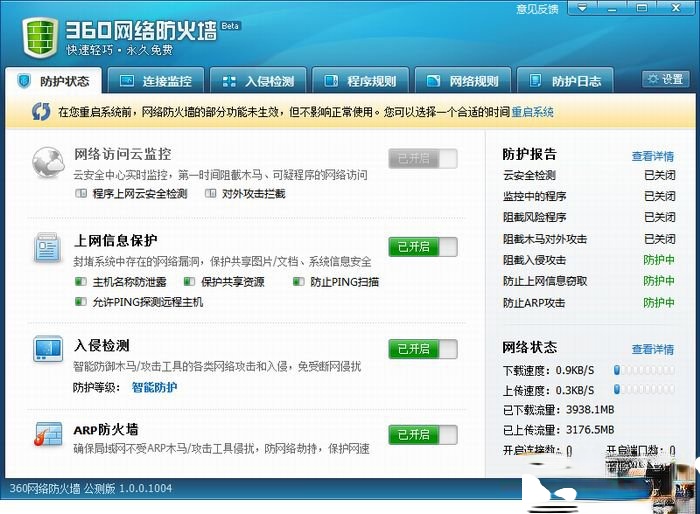Click the 网络状态 heading

[529, 347]
